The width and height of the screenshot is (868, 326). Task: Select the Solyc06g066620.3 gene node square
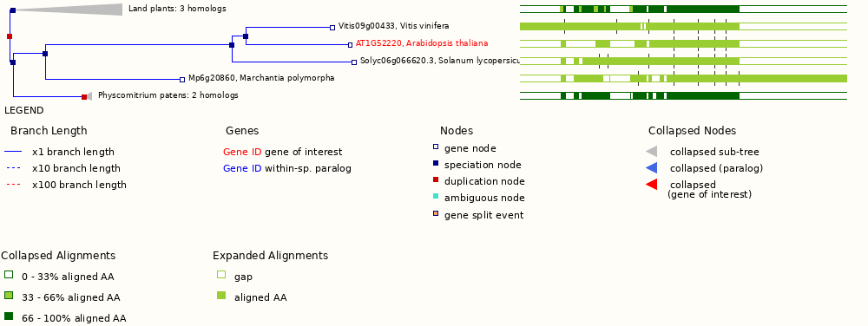[354, 62]
